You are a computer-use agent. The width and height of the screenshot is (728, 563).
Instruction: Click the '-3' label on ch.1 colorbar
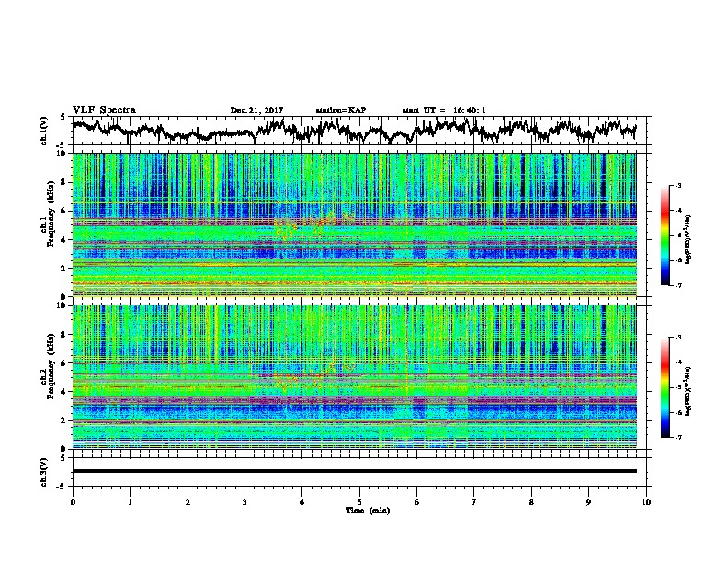[x=677, y=185]
